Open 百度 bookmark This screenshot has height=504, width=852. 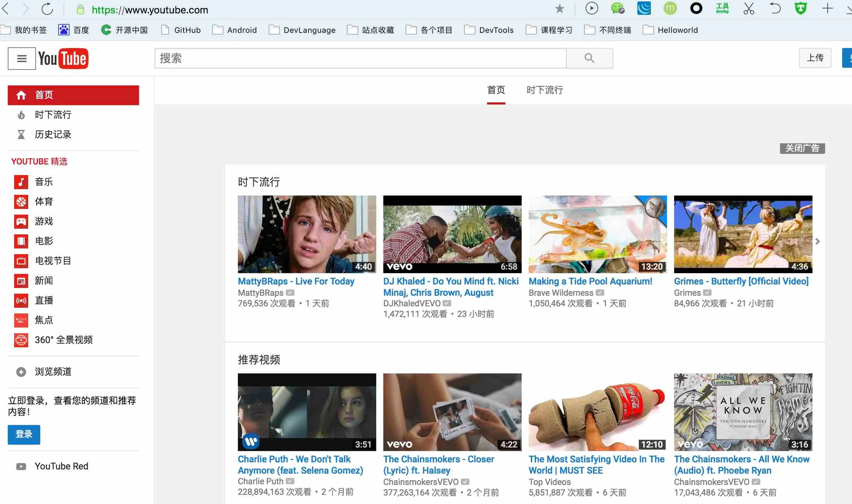click(x=74, y=30)
